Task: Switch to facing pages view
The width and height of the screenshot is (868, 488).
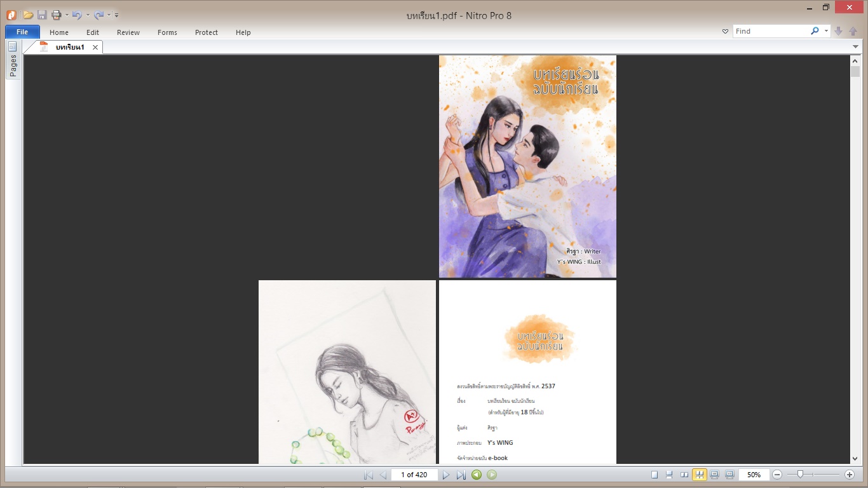Action: (684, 475)
